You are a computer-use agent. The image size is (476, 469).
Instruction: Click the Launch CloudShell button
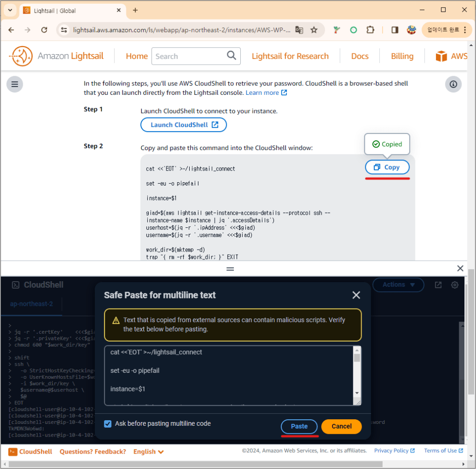[x=184, y=125]
